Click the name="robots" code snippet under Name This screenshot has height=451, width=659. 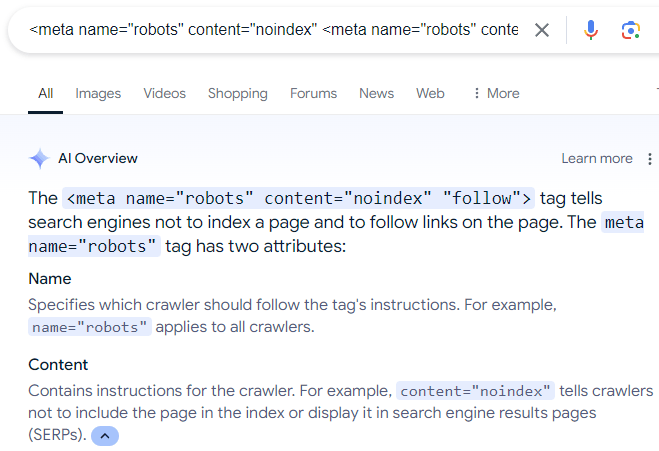[90, 327]
